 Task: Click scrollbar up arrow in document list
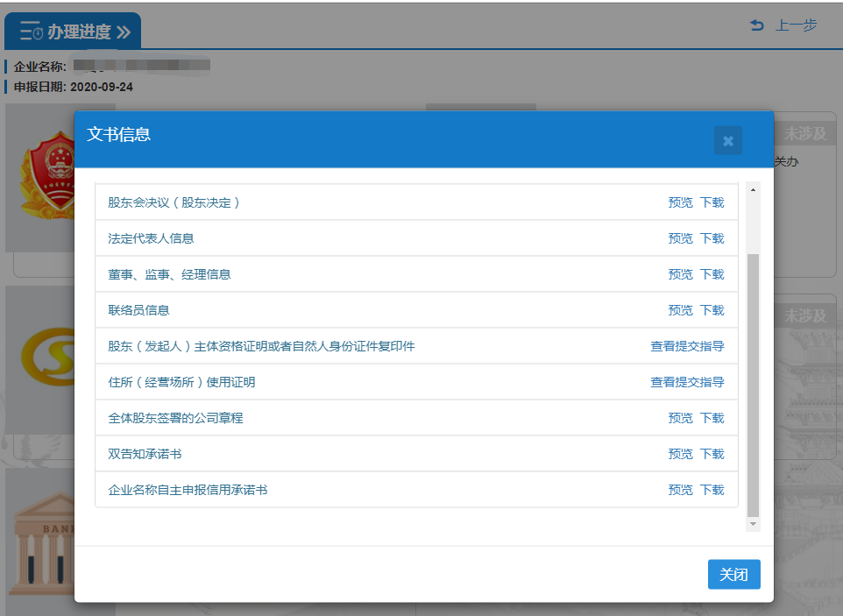tap(753, 190)
